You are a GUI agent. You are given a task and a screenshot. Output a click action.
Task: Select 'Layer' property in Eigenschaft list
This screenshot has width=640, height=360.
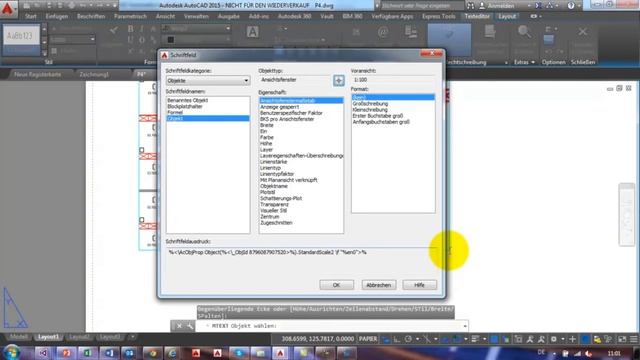pos(266,150)
